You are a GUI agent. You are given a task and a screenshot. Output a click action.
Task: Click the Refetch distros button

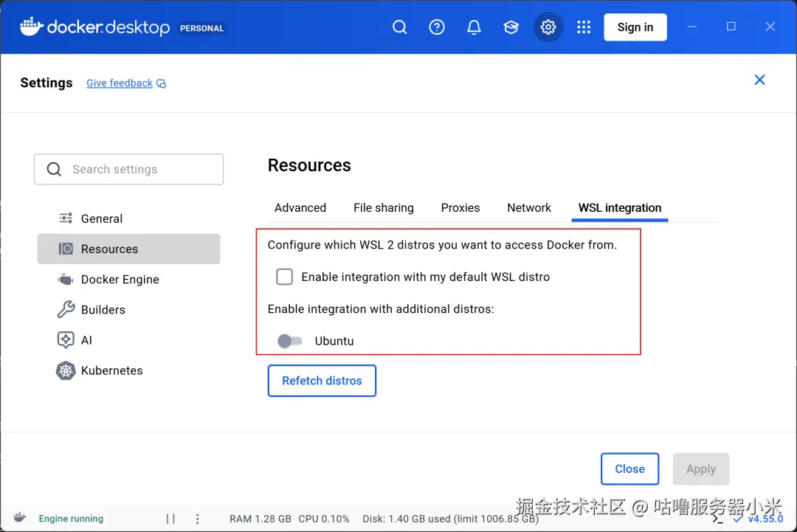(x=322, y=381)
